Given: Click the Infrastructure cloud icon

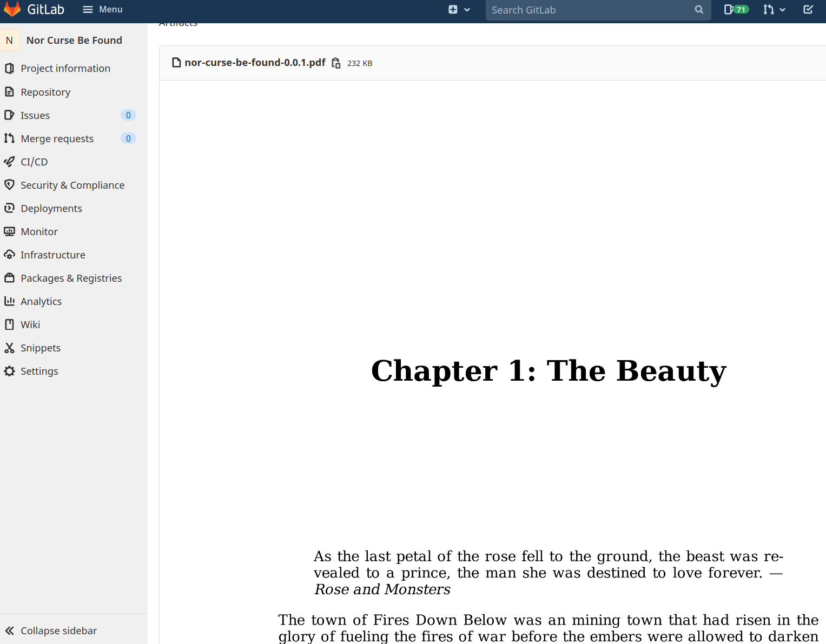Looking at the screenshot, I should (x=9, y=255).
